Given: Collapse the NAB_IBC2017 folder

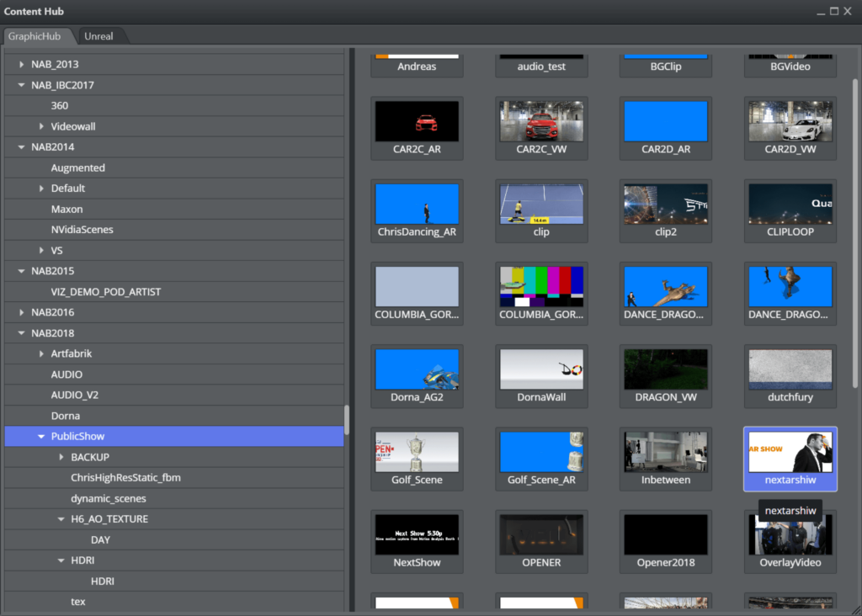Looking at the screenshot, I should (20, 85).
